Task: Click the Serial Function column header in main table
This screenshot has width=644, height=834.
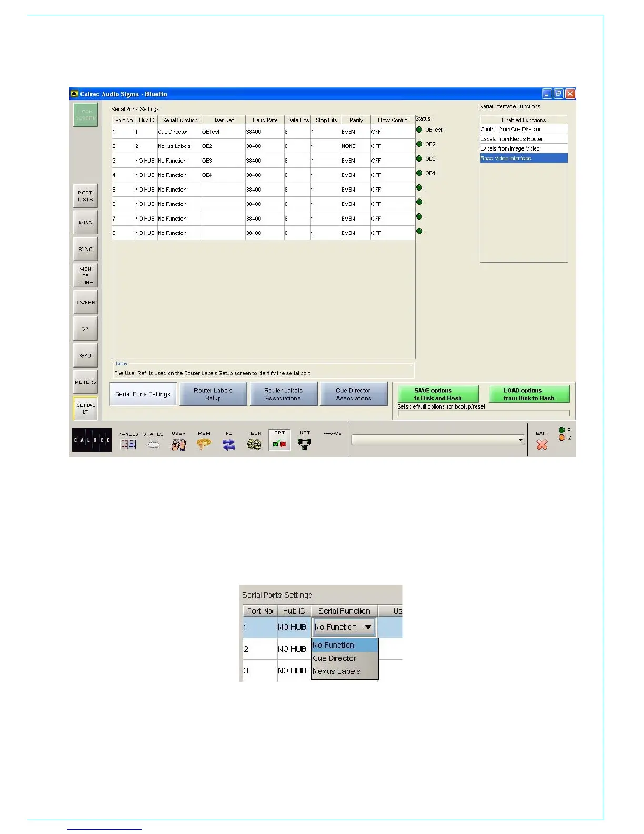Action: [x=179, y=120]
